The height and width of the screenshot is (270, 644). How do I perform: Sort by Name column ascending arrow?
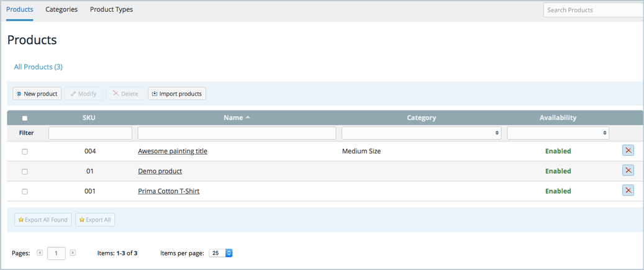(x=248, y=117)
